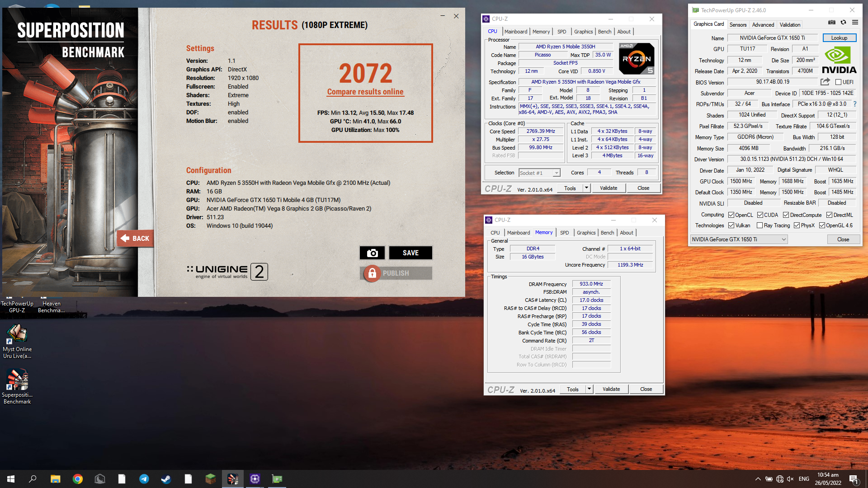Viewport: 868px width, 488px height.
Task: Open SPD tab in upper CPU-Z window
Action: click(561, 32)
